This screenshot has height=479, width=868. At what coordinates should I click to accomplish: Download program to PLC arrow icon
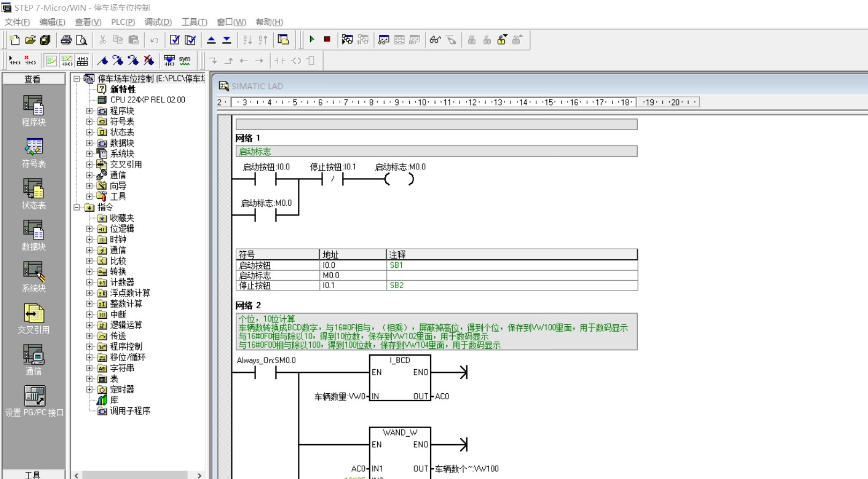point(227,40)
